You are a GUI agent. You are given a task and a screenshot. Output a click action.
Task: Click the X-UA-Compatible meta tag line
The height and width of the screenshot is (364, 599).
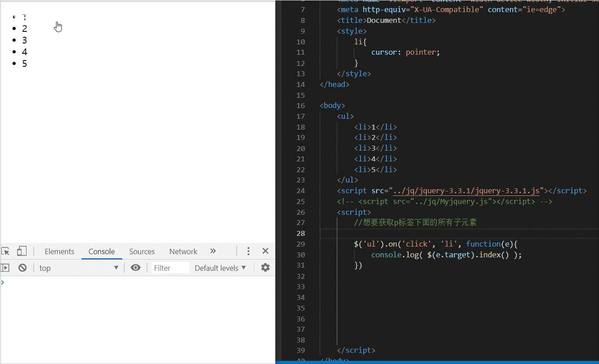pos(451,9)
